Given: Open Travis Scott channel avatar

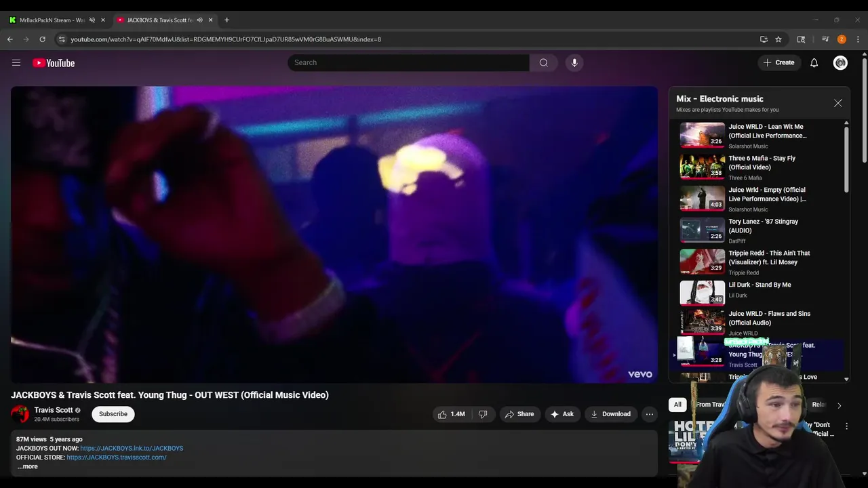Looking at the screenshot, I should 20,414.
